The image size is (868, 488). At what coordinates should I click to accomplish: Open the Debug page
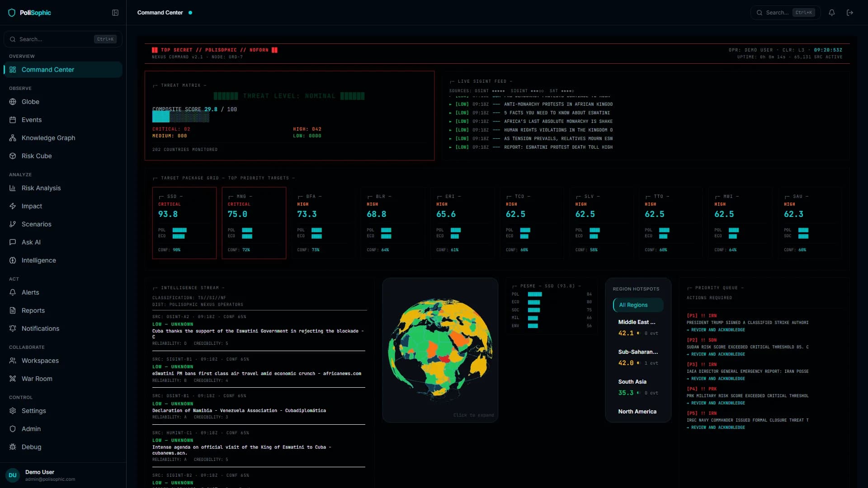[63, 447]
